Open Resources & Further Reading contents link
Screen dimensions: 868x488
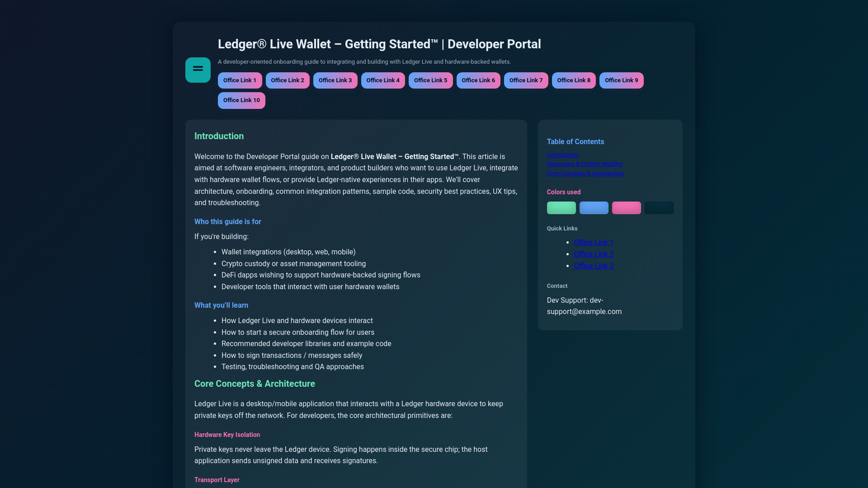point(585,164)
